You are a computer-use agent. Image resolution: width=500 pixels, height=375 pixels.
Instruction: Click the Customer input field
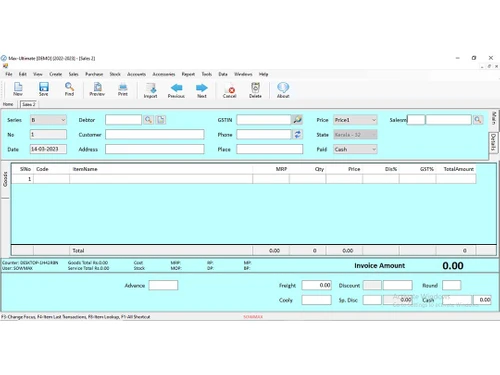pos(155,134)
